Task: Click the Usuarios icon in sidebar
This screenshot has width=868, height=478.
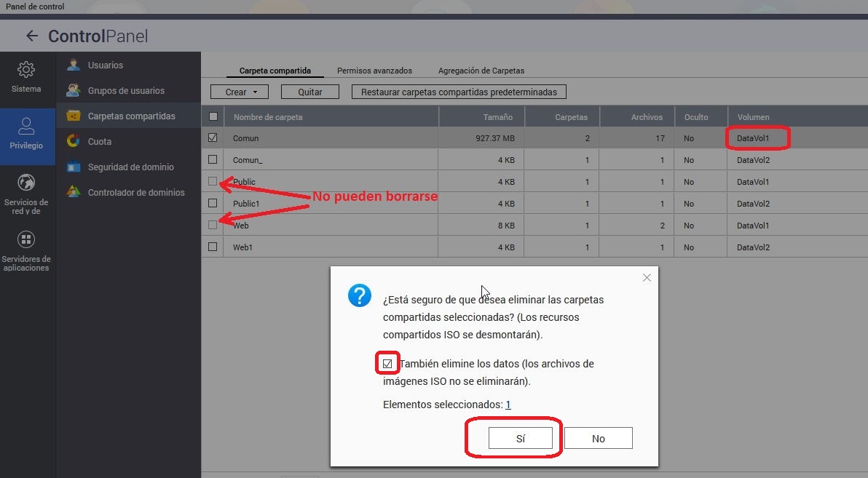Action: (74, 65)
